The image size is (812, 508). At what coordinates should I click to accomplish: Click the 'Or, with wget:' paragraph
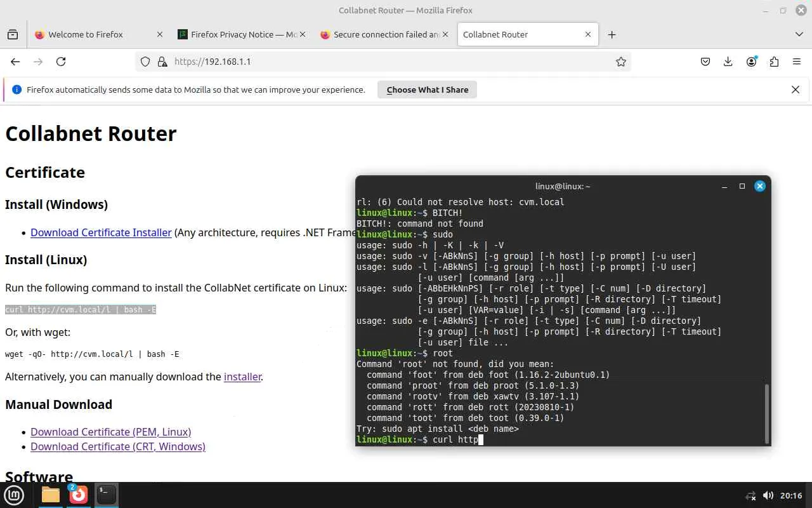pyautogui.click(x=38, y=332)
